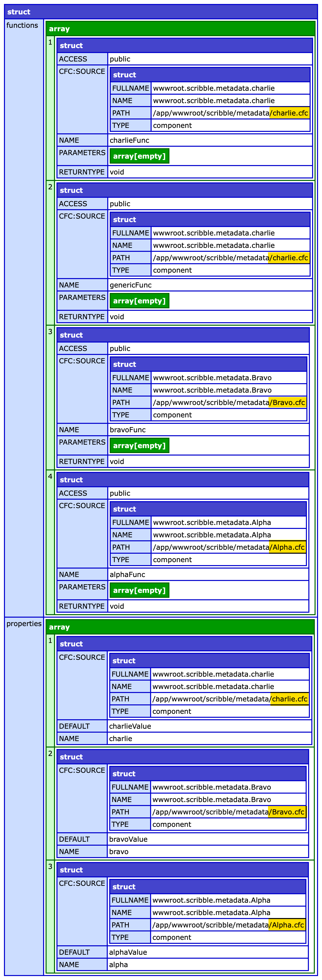Click highlighted /Alpha.cfc path above alphaFunc

click(287, 547)
